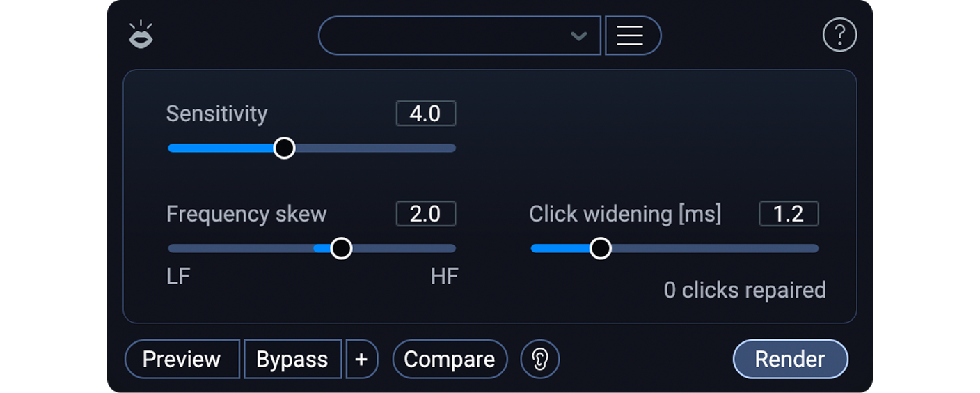
Task: Open the preset hamburger menu
Action: pos(630,36)
